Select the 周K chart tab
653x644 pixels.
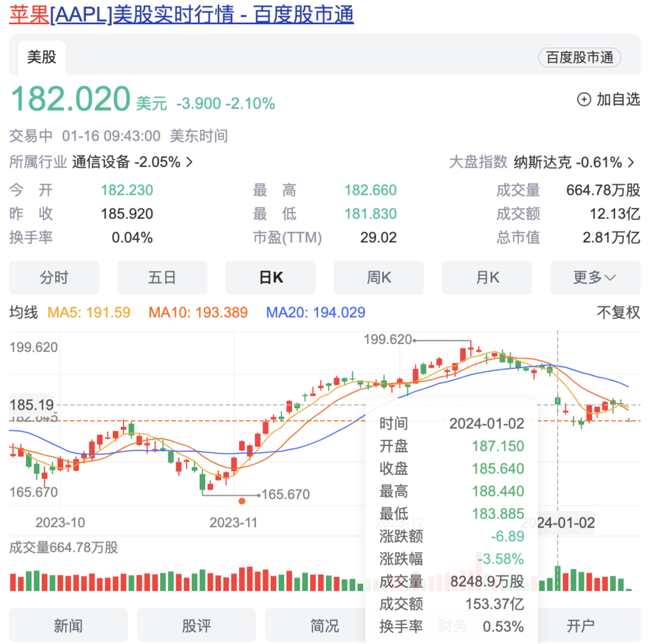tap(379, 278)
